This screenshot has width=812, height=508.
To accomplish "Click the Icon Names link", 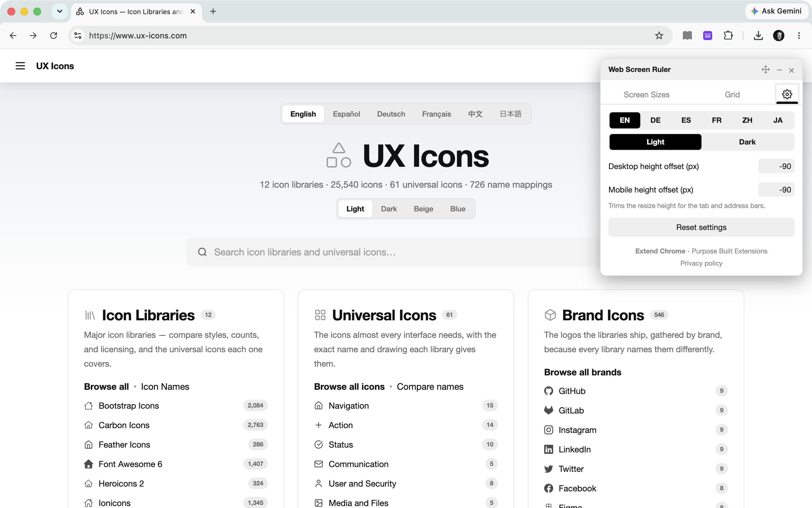I will pyautogui.click(x=165, y=387).
